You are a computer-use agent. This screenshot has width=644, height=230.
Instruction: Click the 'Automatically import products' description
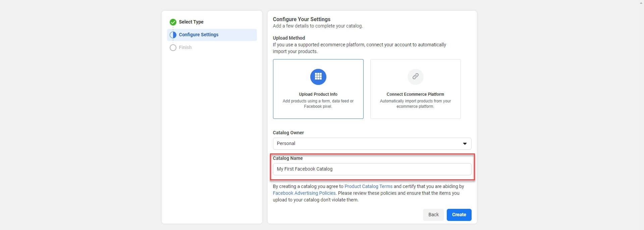pos(415,104)
